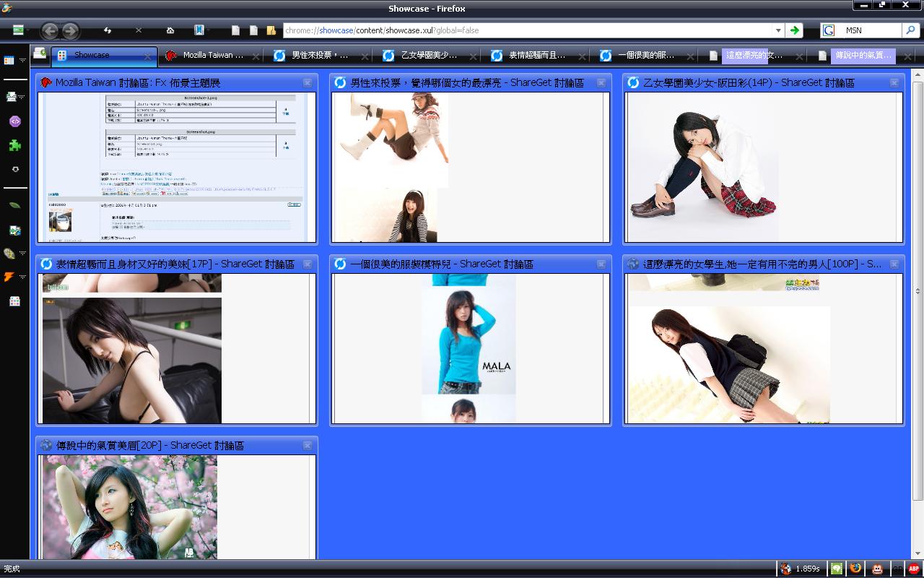Click the vertical scrollbar of Showcase
The image size is (924, 578).
918,289
